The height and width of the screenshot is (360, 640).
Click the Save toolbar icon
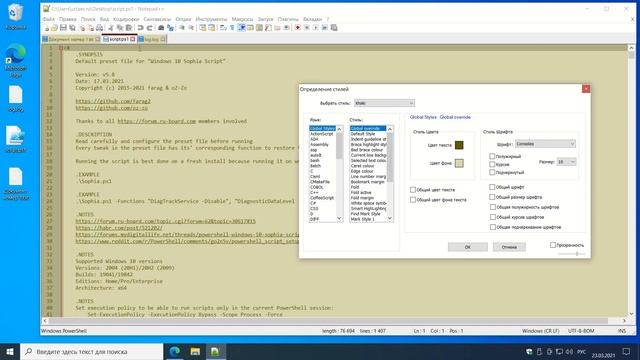63,28
